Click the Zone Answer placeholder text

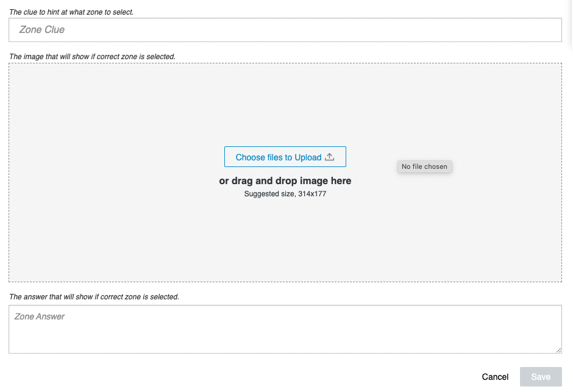click(40, 316)
